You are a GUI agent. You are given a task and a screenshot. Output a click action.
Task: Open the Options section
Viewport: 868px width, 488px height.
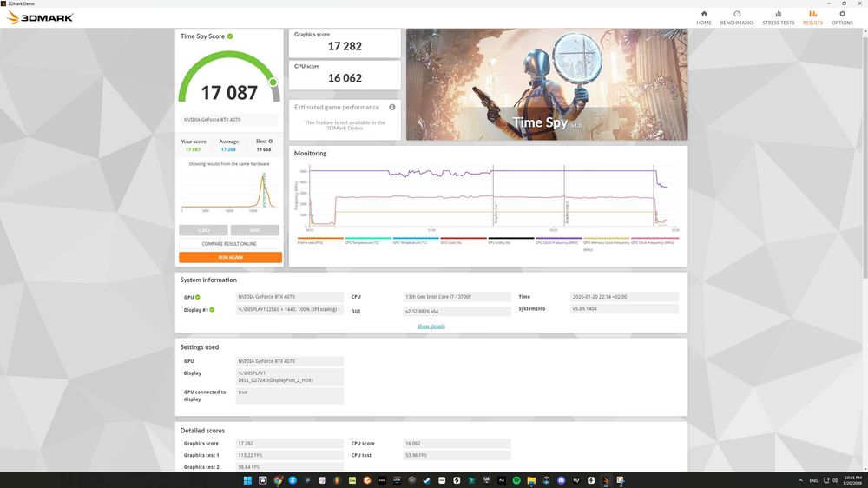(842, 17)
